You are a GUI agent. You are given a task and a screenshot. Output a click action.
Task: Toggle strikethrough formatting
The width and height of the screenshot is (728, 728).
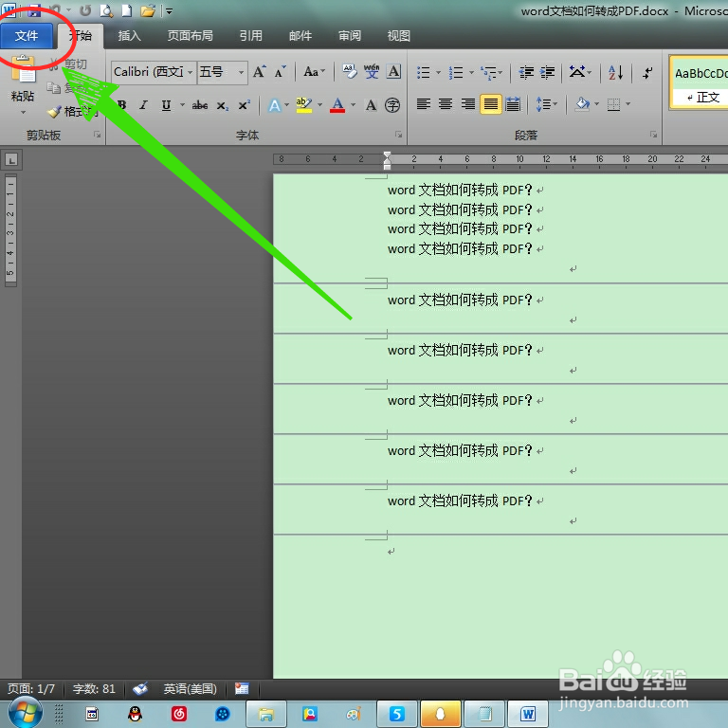tap(200, 105)
